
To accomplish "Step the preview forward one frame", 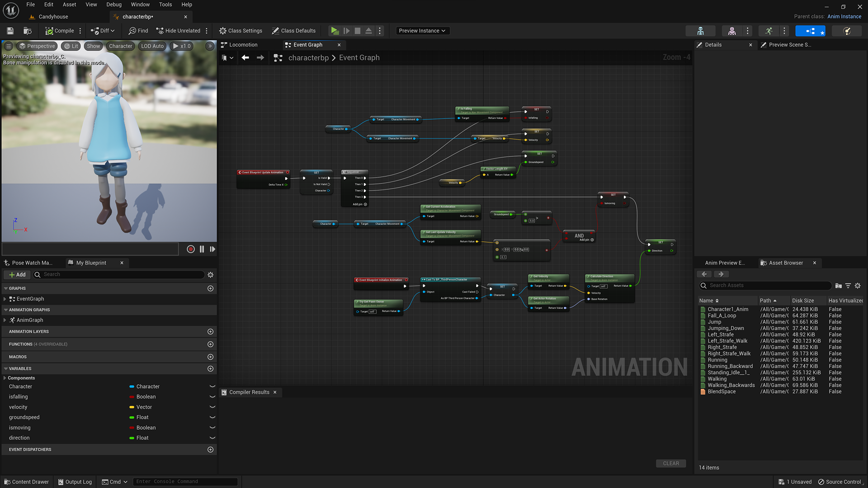I will [x=212, y=249].
